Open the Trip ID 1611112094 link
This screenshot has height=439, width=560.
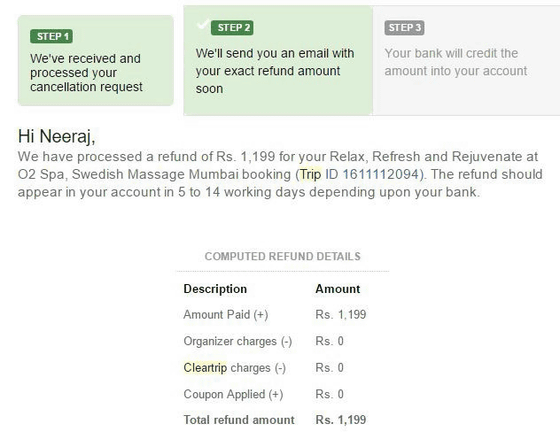pos(361,174)
